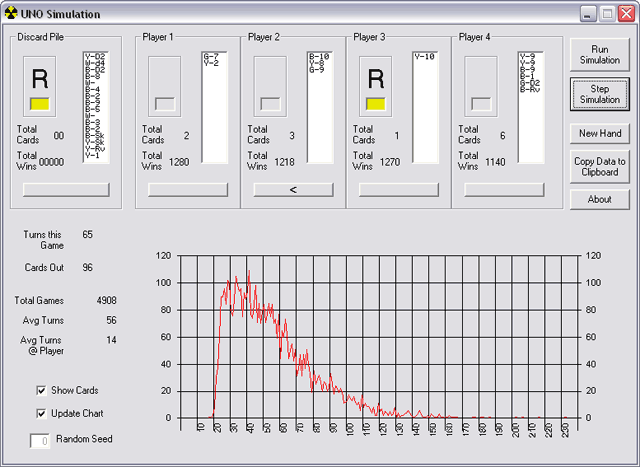Minimize the UNO Simulation window
Viewport: 640px width, 467px height.
click(x=588, y=14)
